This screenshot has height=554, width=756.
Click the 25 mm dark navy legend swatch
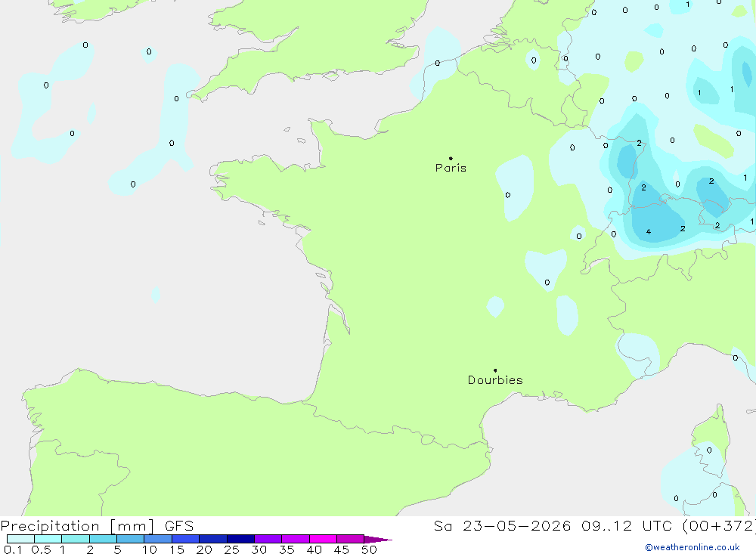coord(240,539)
